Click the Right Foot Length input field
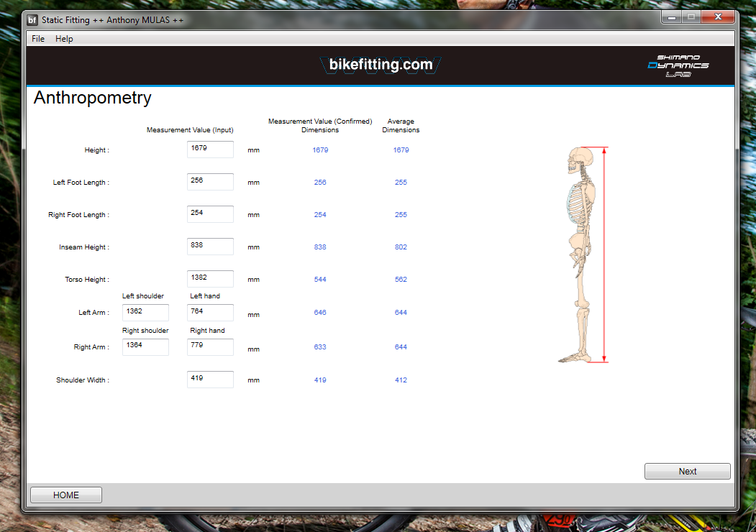The width and height of the screenshot is (756, 532). pyautogui.click(x=210, y=214)
